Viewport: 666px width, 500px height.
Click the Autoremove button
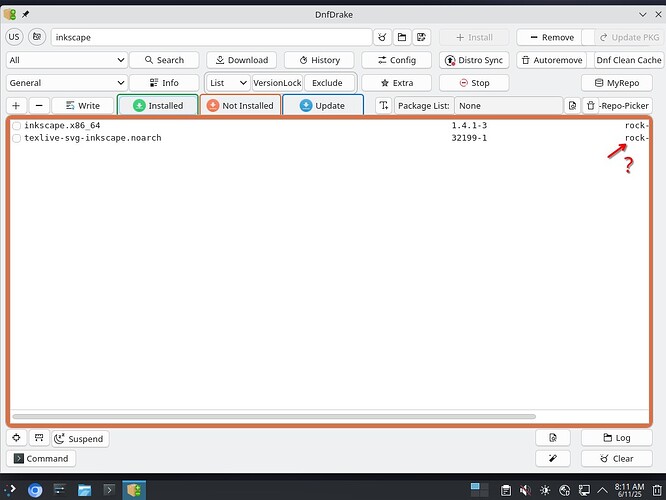click(552, 60)
